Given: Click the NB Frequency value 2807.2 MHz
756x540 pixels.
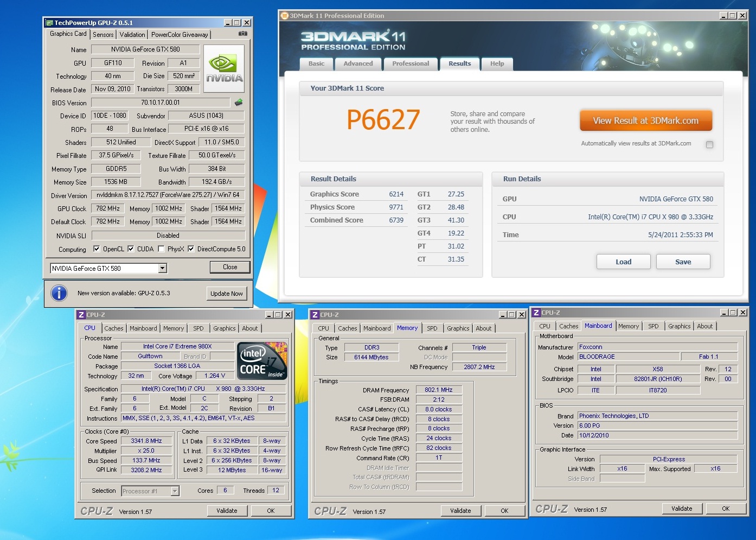Looking at the screenshot, I should [x=479, y=367].
